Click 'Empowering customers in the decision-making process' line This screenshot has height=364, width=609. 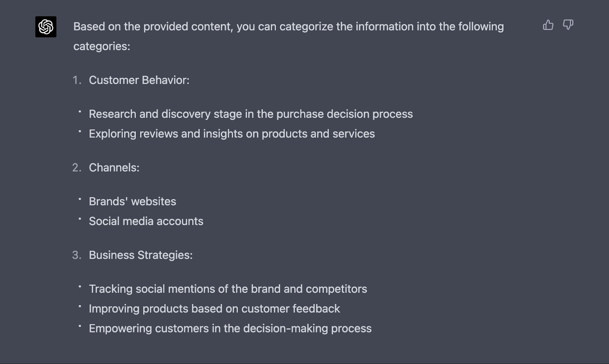point(230,329)
